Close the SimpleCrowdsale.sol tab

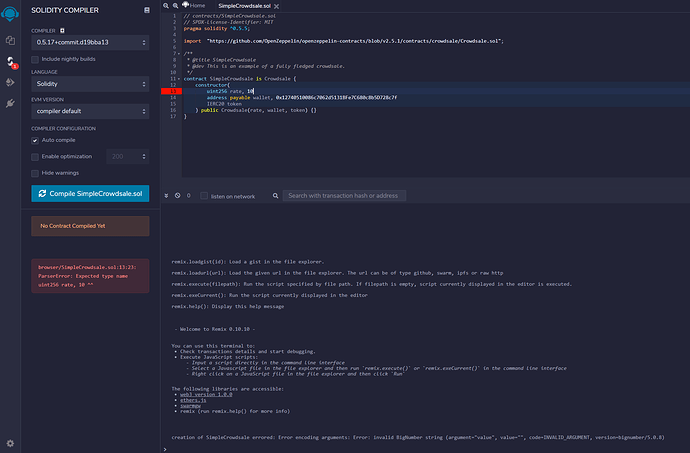[x=276, y=6]
